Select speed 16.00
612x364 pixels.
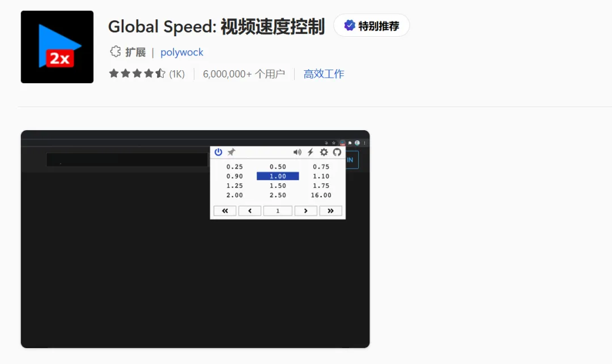pos(321,195)
